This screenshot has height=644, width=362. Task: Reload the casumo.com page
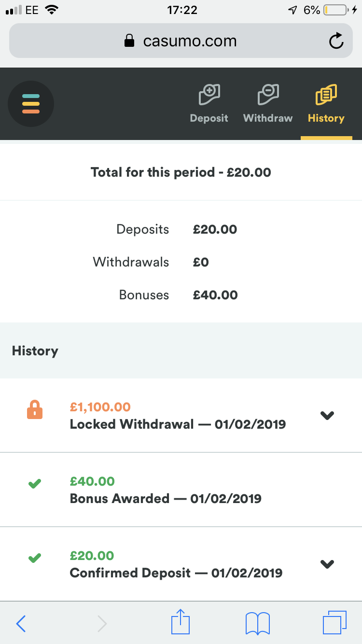tap(336, 41)
